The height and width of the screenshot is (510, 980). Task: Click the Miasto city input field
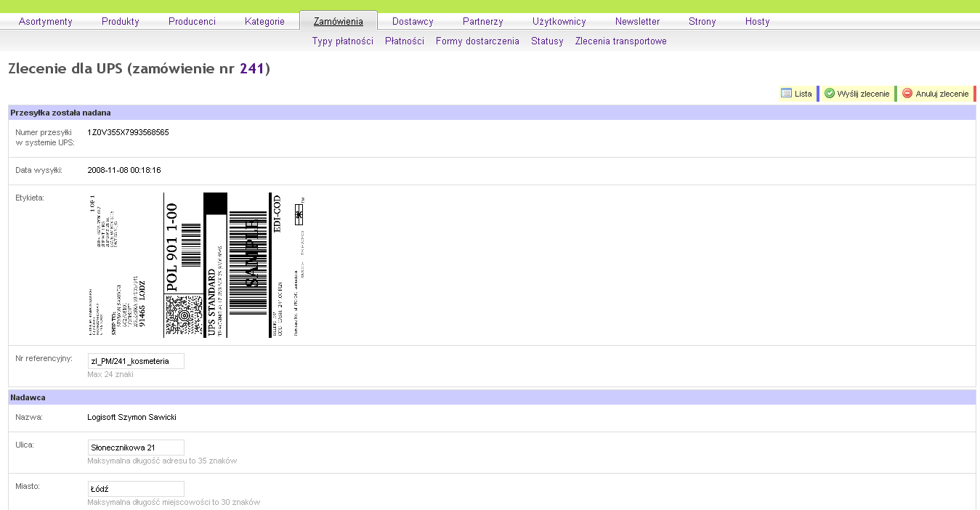click(x=136, y=489)
